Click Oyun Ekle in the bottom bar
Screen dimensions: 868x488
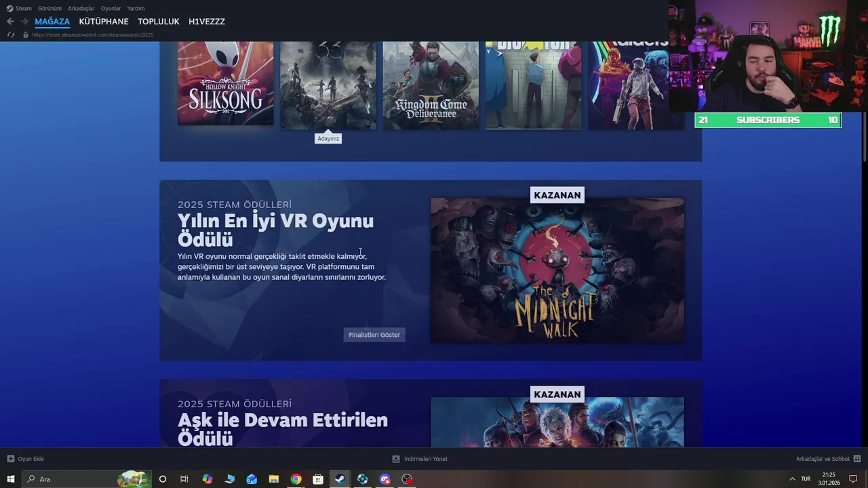click(x=31, y=459)
